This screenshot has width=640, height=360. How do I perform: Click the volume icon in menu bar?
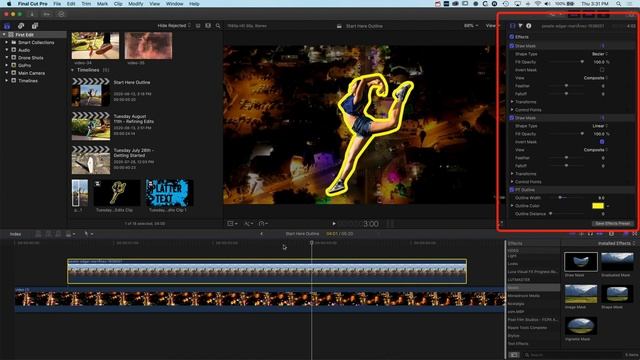pos(547,4)
